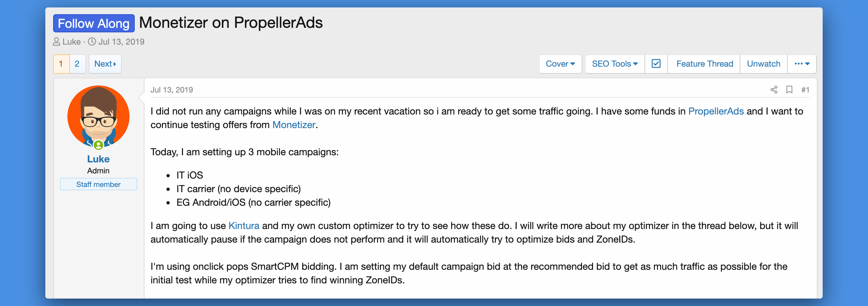Image resolution: width=868 pixels, height=306 pixels.
Task: Bookmark the first post
Action: click(x=789, y=90)
